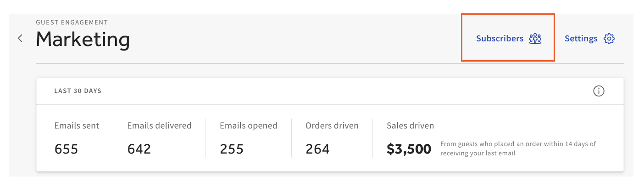
Task: Open the Subscribers link text
Action: click(x=500, y=39)
